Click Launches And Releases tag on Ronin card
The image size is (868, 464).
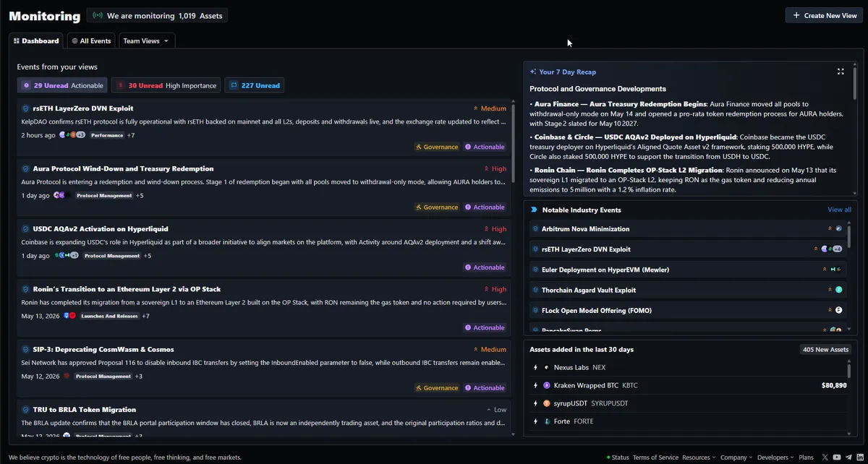[110, 316]
